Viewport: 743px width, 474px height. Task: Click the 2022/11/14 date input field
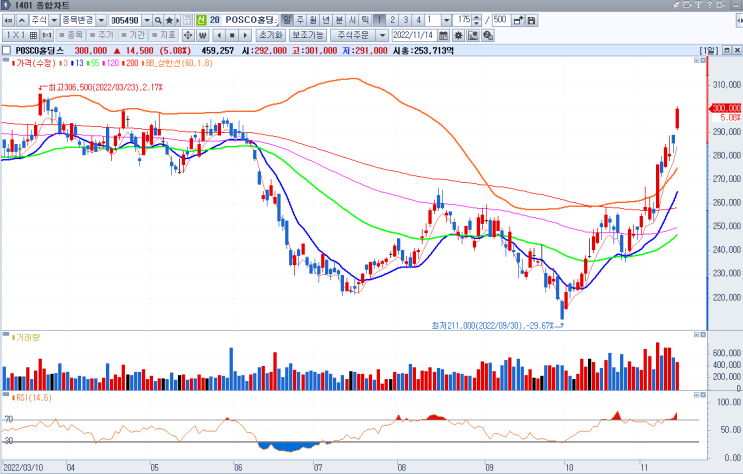point(414,36)
